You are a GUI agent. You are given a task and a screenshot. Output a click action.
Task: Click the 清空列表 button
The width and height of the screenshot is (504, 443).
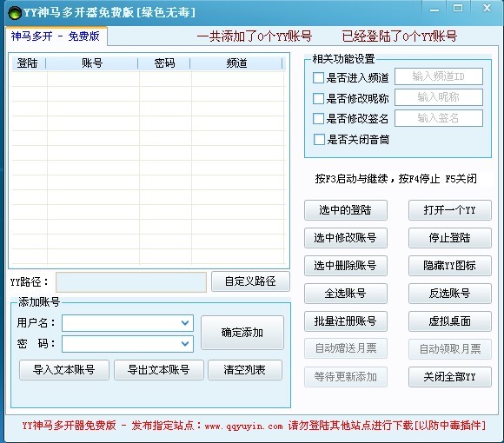tap(245, 370)
